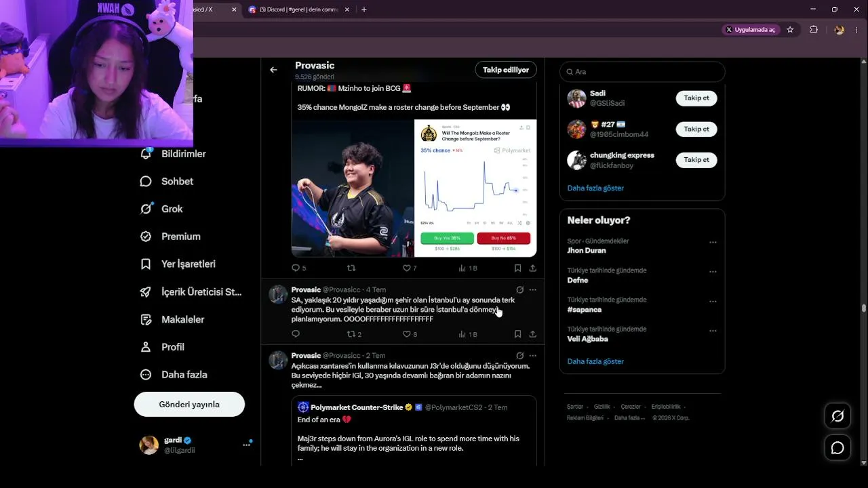Like the İstanbul tweet

(410, 334)
